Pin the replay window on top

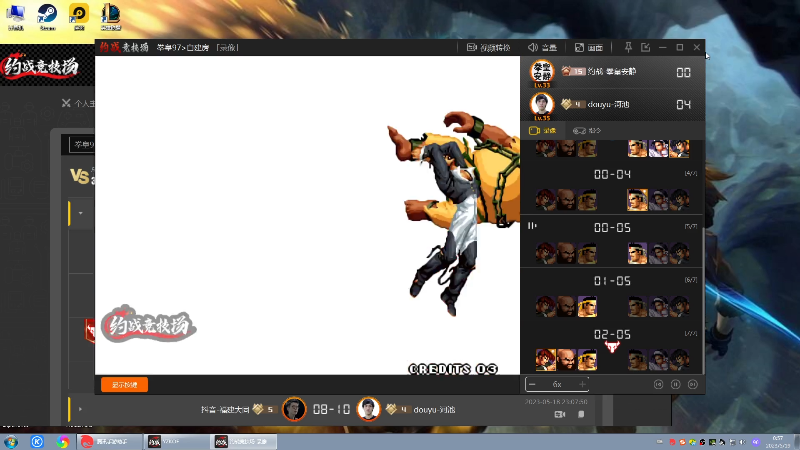(x=628, y=47)
